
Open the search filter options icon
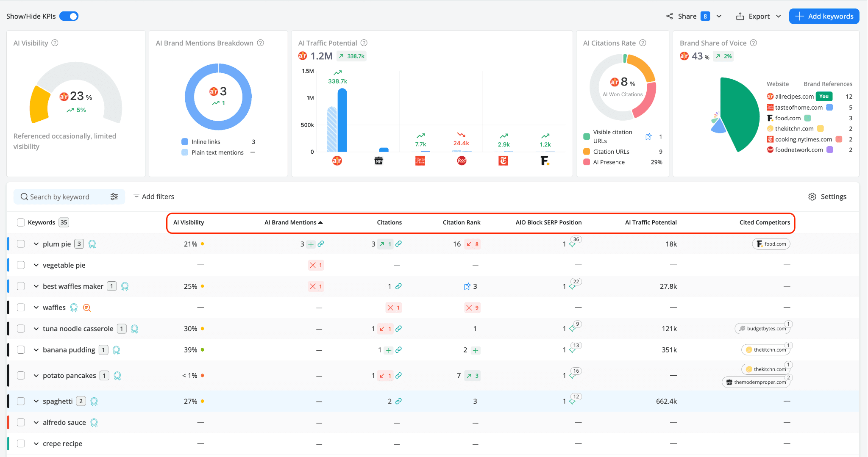[114, 197]
